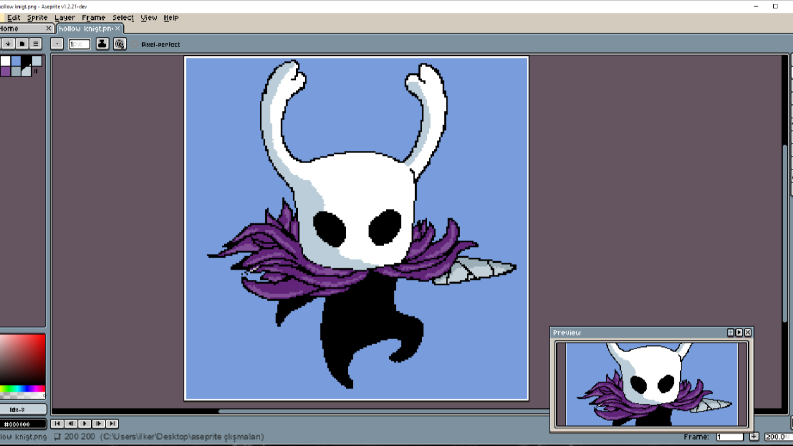Open the Sprite menu
This screenshot has height=446, width=793.
37,18
